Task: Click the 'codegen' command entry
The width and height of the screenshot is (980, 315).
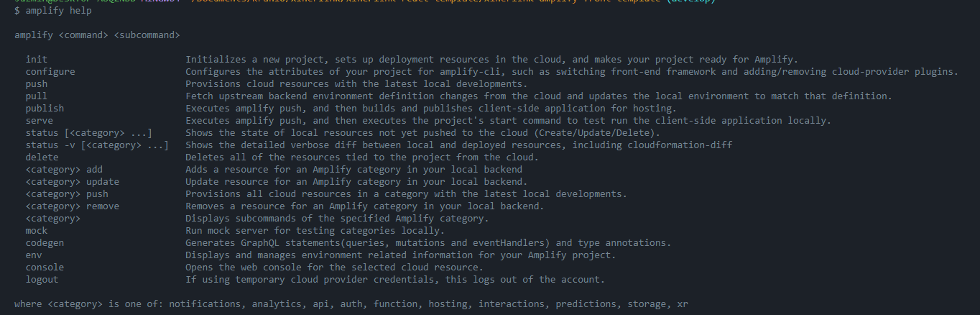Action: (x=45, y=243)
